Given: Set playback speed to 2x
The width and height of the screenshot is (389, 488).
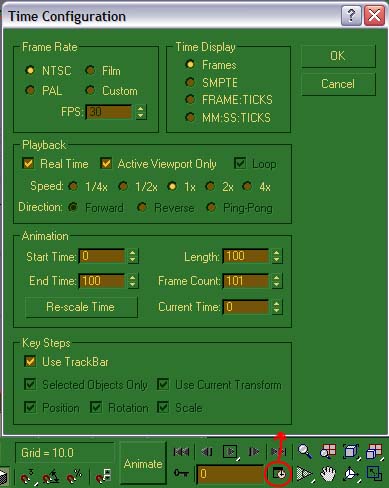Looking at the screenshot, I should (x=210, y=186).
